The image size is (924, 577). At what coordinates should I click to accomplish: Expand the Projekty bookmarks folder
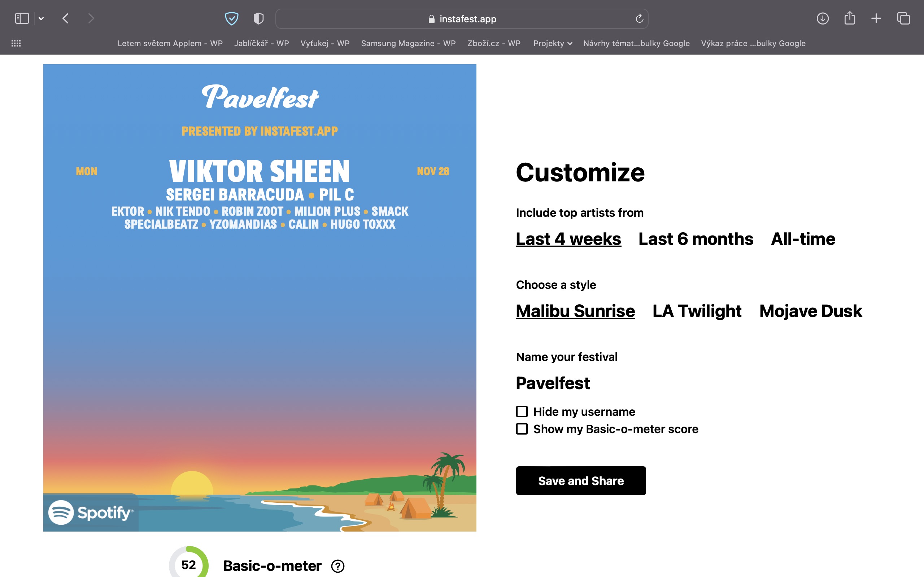tap(552, 43)
